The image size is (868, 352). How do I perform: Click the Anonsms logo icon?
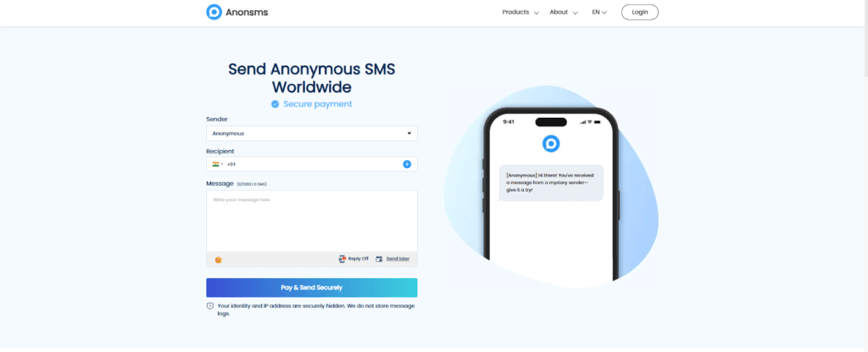click(x=214, y=12)
